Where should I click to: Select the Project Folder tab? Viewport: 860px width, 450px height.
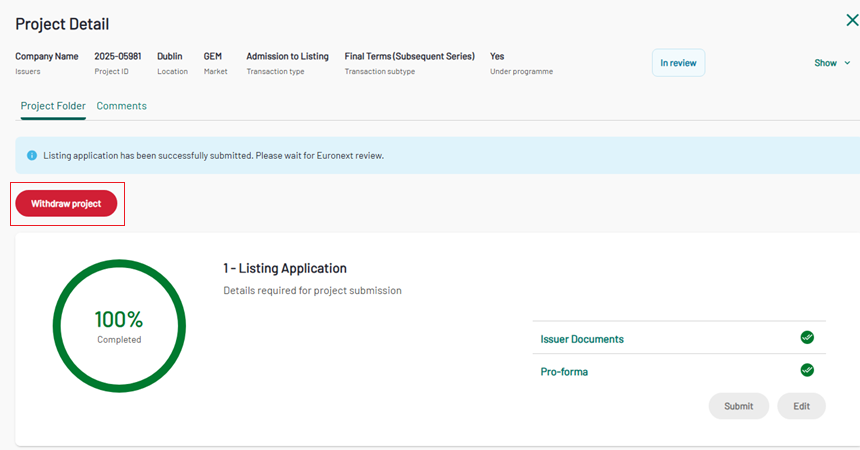click(x=53, y=106)
